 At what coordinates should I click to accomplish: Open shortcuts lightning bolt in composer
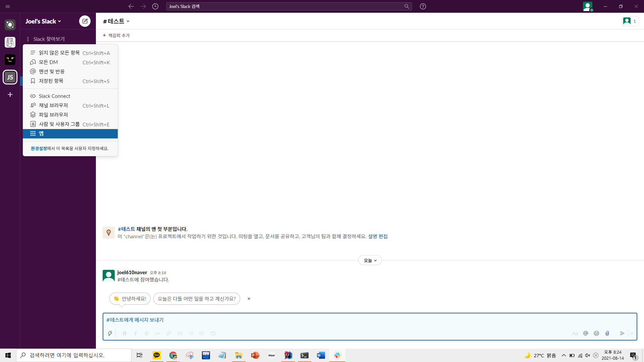pos(110,333)
